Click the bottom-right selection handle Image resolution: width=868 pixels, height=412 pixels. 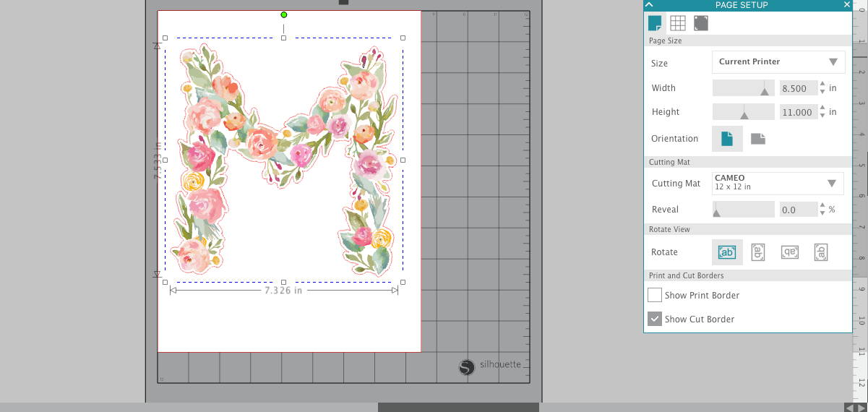click(403, 282)
